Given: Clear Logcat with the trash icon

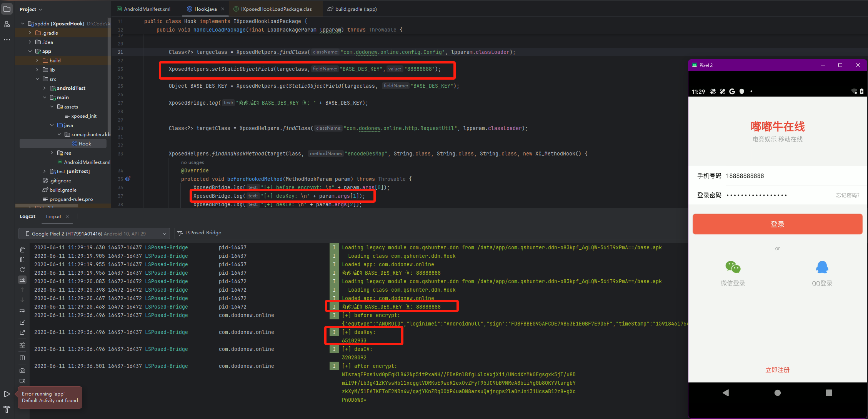Looking at the screenshot, I should coord(22,250).
